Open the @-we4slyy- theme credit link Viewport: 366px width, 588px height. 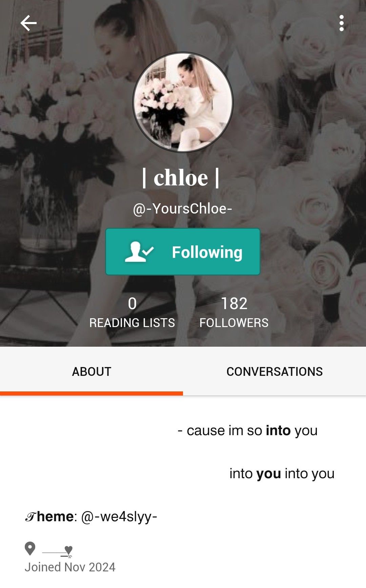coord(119,516)
